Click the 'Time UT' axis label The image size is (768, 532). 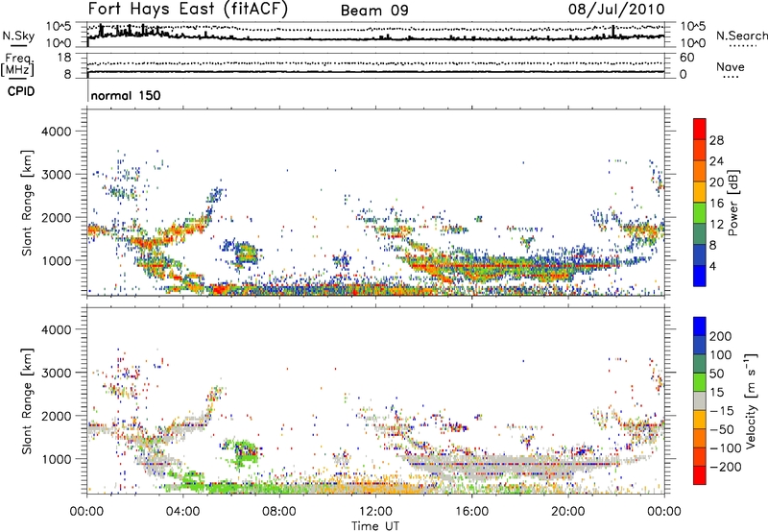tap(375, 526)
